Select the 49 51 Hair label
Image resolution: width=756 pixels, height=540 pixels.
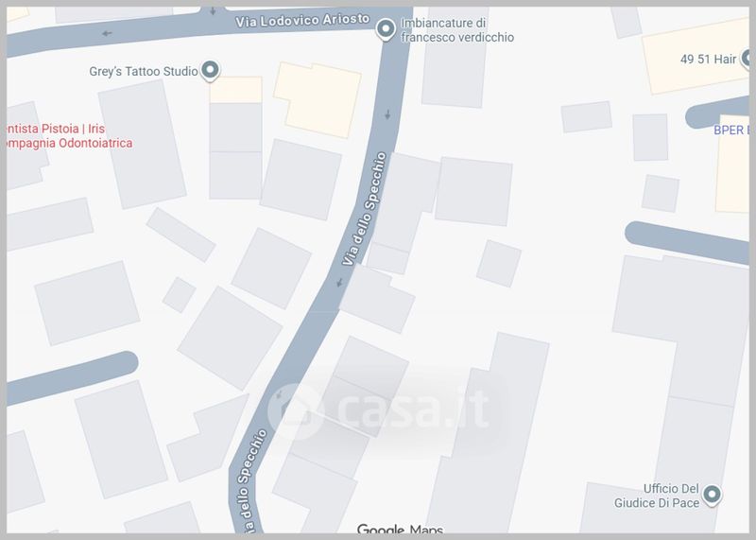708,60
